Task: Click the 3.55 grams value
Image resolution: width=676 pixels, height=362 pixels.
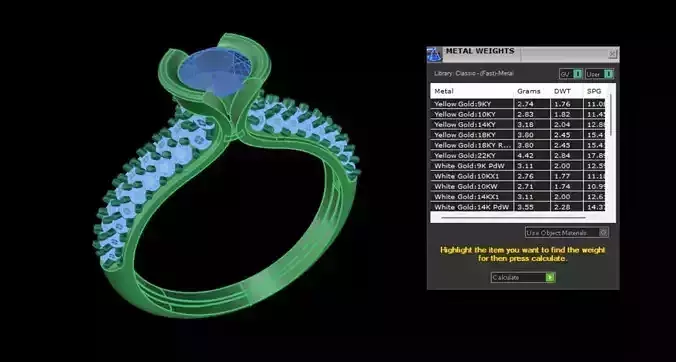Action: pyautogui.click(x=525, y=207)
